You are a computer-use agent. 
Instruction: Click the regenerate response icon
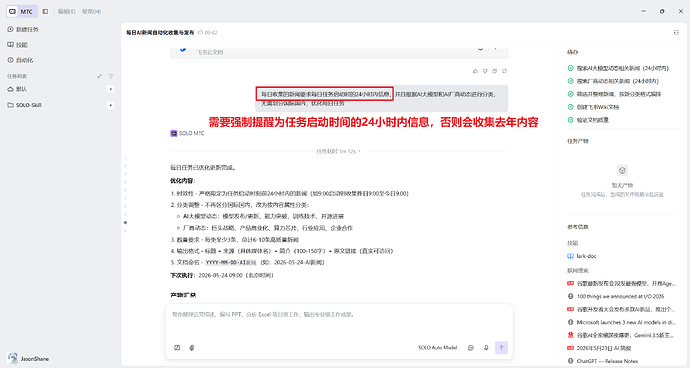tap(504, 71)
